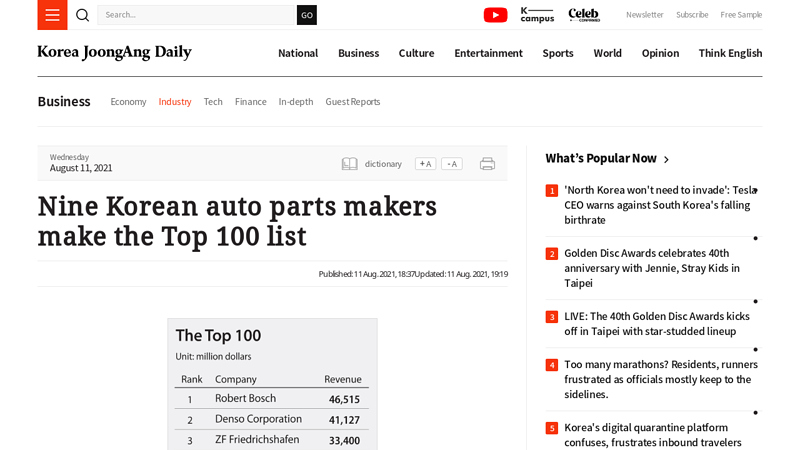Click Robert Bosch company cell

245,398
